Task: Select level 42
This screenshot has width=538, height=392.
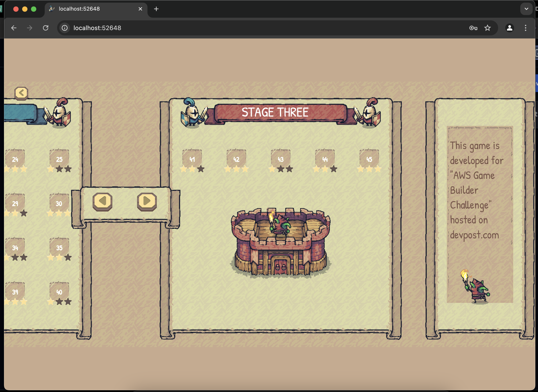Action: pyautogui.click(x=236, y=159)
